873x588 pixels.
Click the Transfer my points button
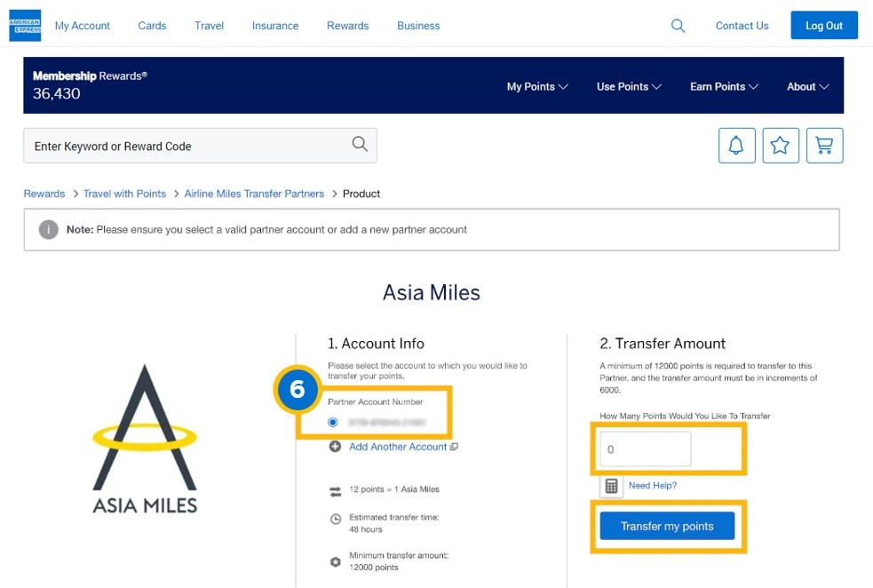[668, 526]
